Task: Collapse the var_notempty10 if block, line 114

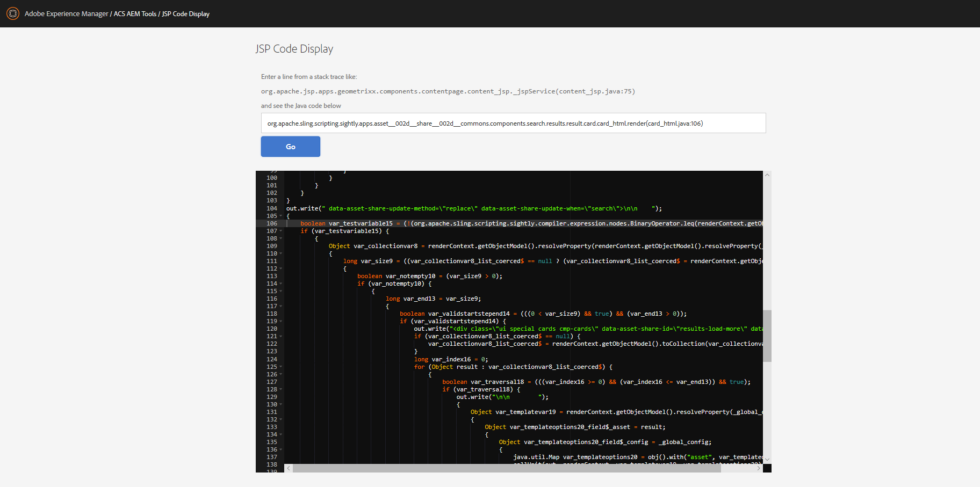Action: coord(280,284)
